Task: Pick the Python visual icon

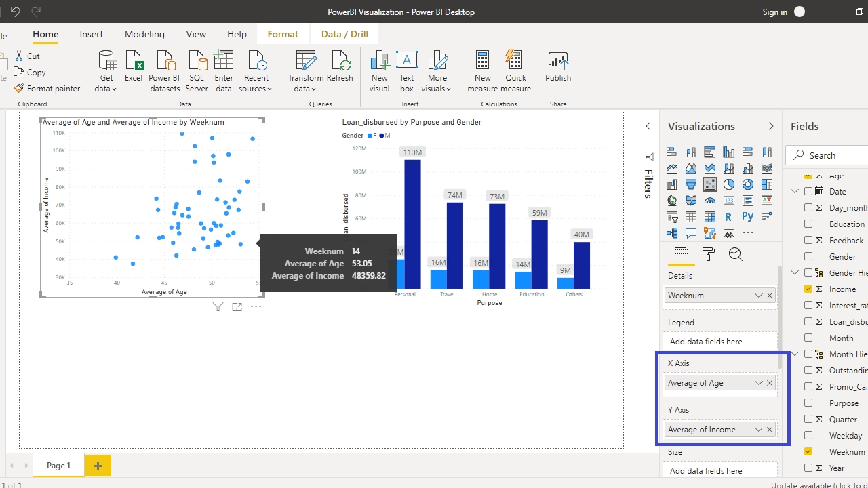Action: tap(748, 217)
